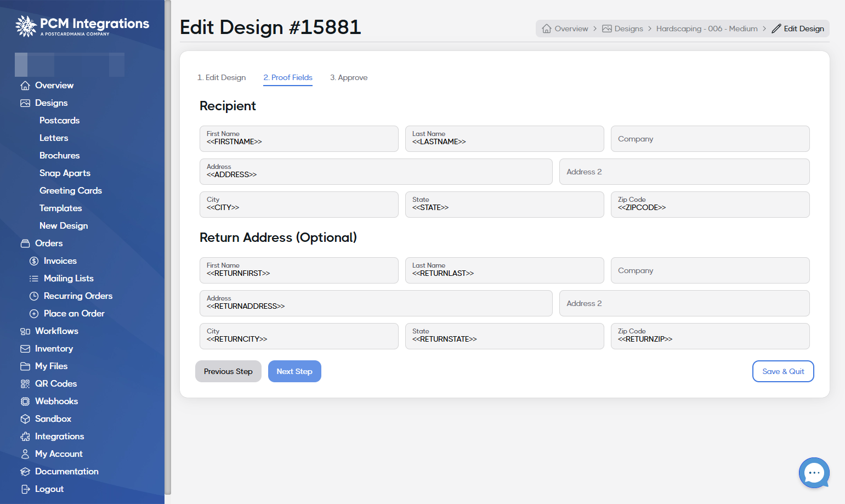Open Hardscaping - 006 - Medium breadcrumb
This screenshot has width=845, height=504.
tap(707, 29)
